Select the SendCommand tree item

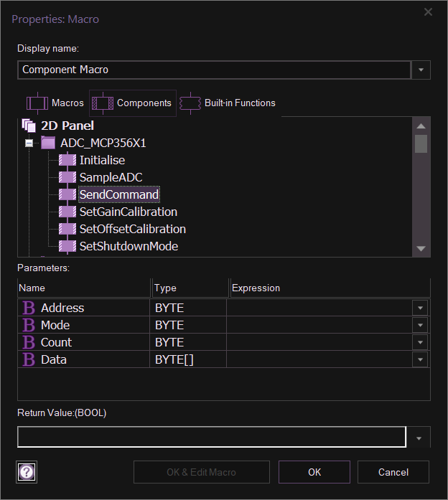[x=119, y=194]
